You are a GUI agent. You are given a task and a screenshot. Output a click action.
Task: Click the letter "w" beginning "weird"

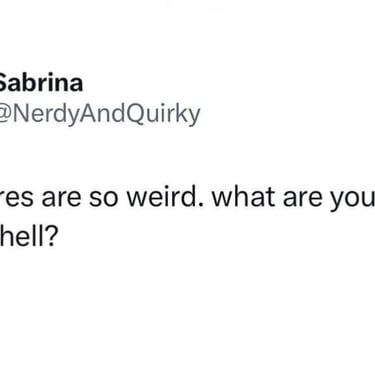137,199
